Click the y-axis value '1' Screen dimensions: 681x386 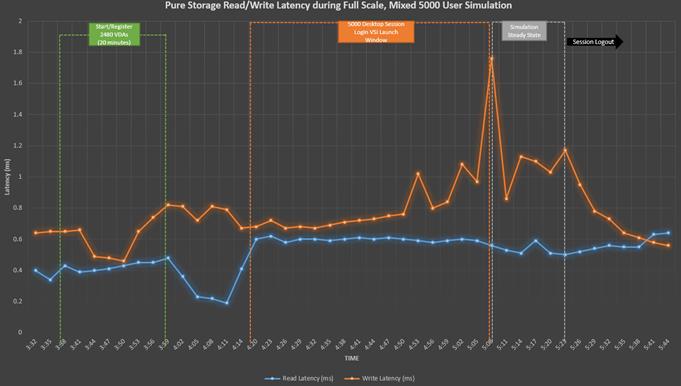click(20, 177)
